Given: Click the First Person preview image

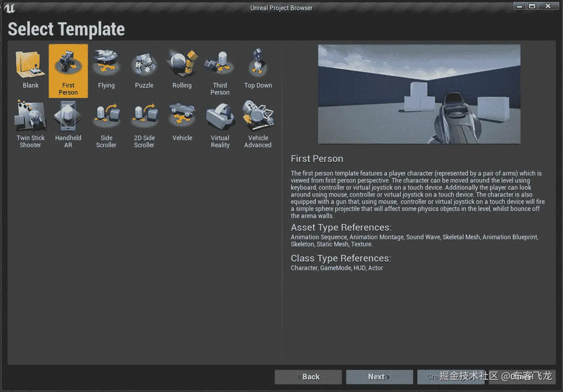Looking at the screenshot, I should point(419,94).
